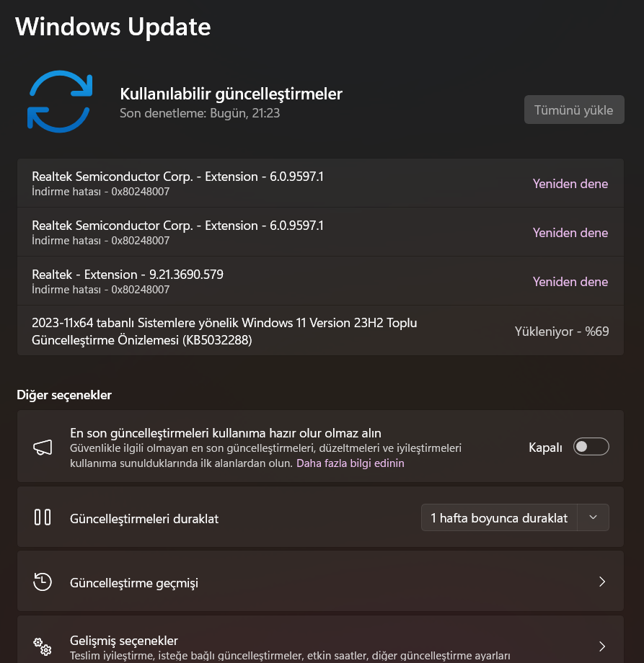Click En son güncelleştirmeleri kullanıma hazır title
This screenshot has width=644, height=663.
click(226, 433)
